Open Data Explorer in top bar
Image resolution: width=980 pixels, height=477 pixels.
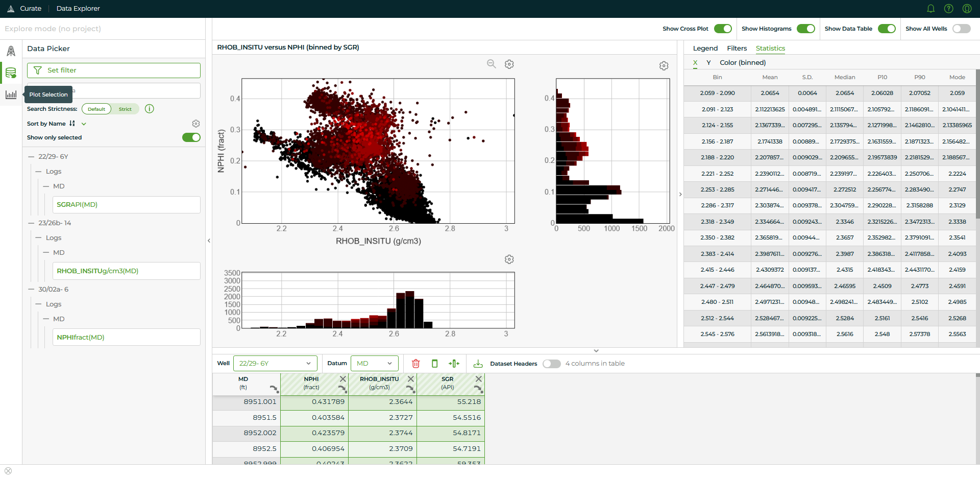[78, 9]
